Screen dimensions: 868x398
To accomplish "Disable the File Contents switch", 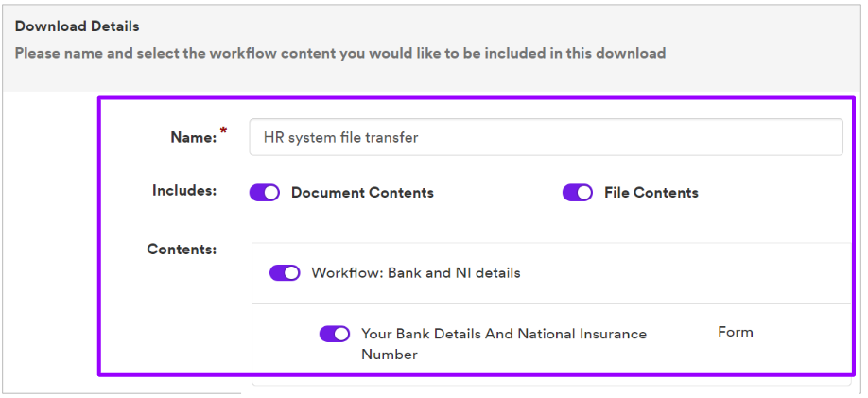I will [x=578, y=193].
